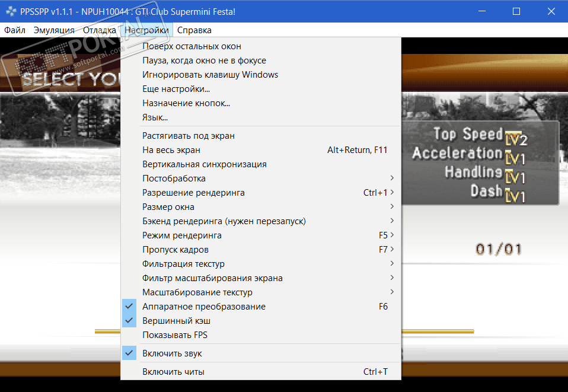Toggle Растягивать под экран
The height and width of the screenshot is (392, 568).
pos(261,136)
